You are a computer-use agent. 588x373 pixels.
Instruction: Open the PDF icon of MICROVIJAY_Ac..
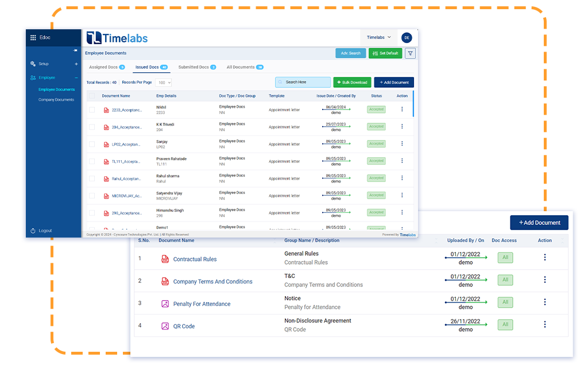coord(106,196)
